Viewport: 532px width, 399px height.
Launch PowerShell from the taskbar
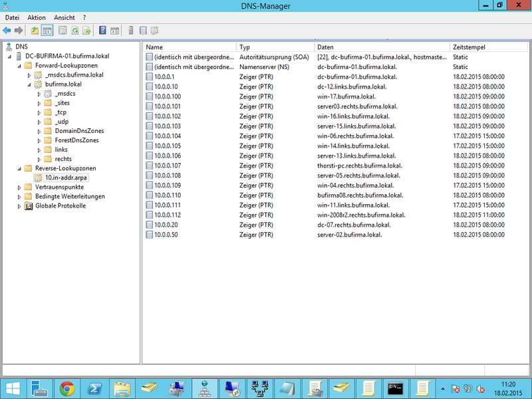click(x=95, y=388)
